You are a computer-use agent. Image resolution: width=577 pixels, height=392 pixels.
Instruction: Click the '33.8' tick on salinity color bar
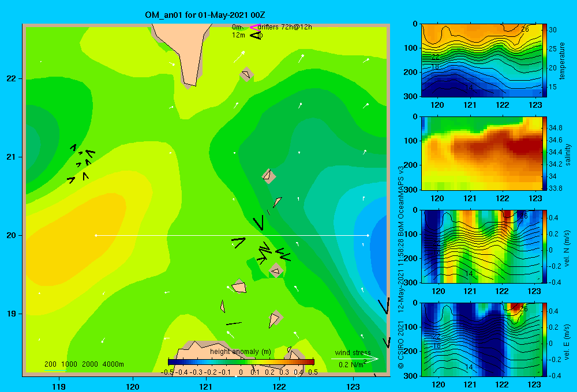[556, 189]
